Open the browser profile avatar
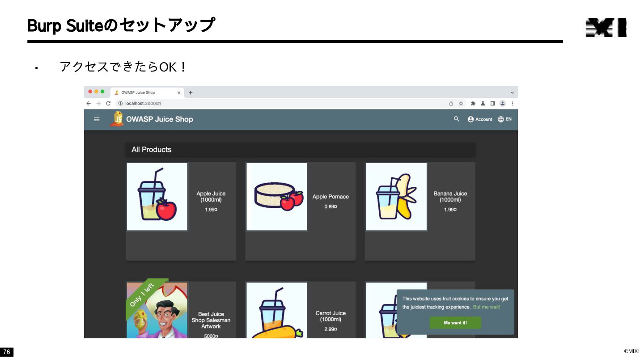Image resolution: width=644 pixels, height=362 pixels. point(502,103)
